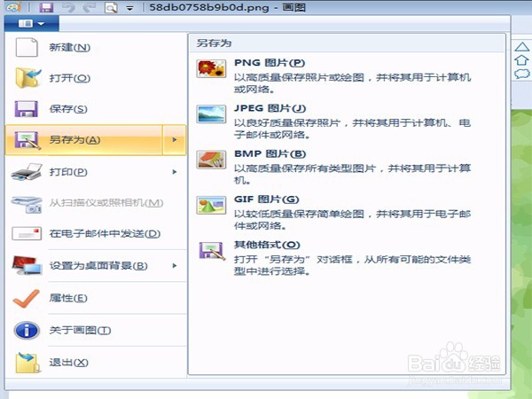The width and height of the screenshot is (532, 399).
Task: Click the BMP paintbrush thumbnail icon
Action: point(211,160)
